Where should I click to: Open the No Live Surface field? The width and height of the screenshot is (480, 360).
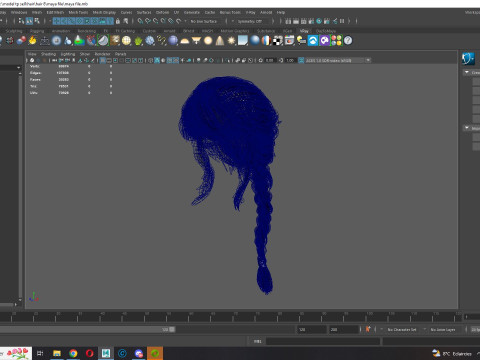[204, 21]
